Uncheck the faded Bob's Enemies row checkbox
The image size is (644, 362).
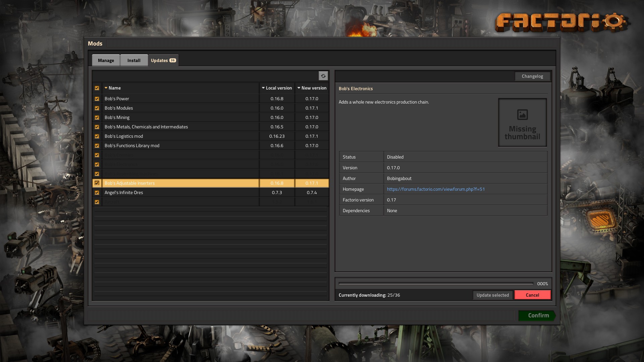click(97, 155)
